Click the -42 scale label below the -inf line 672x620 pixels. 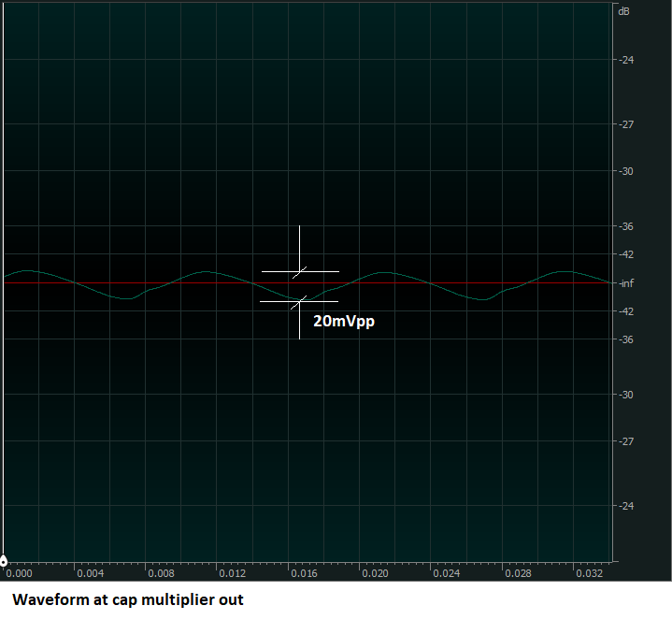point(626,311)
